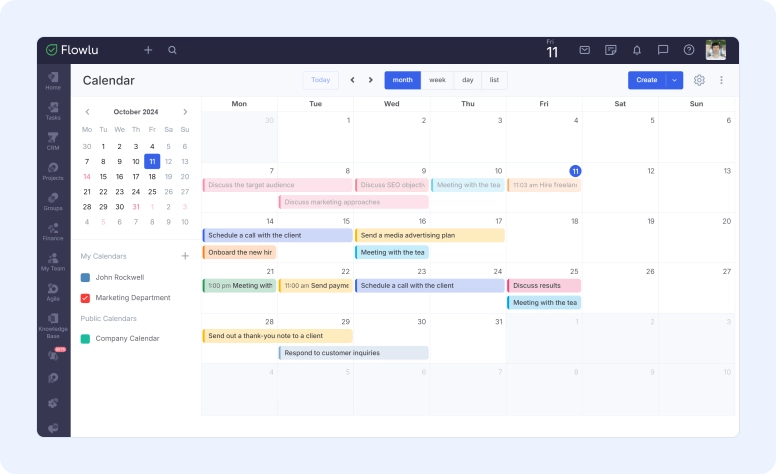The height and width of the screenshot is (474, 776).
Task: Open the mail envelope icon in top bar
Action: tap(584, 50)
